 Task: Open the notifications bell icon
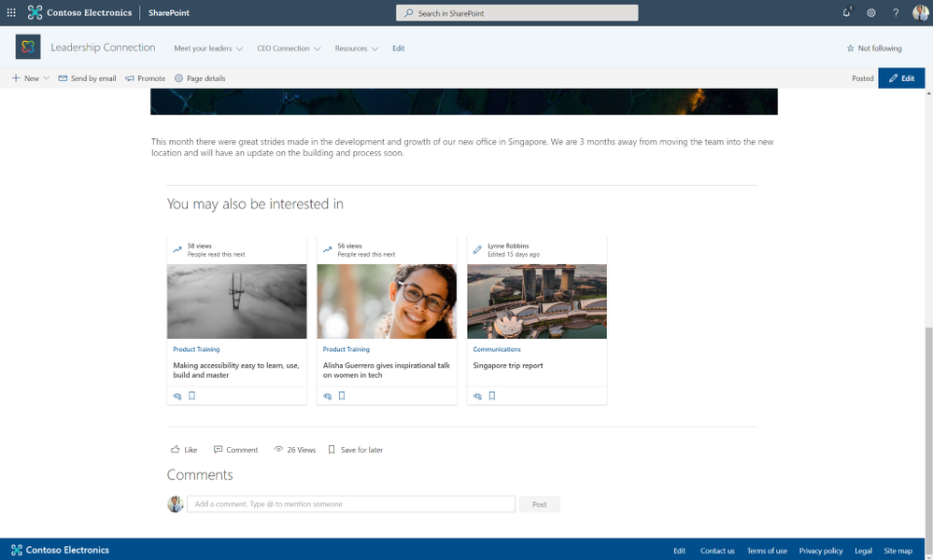(x=847, y=12)
